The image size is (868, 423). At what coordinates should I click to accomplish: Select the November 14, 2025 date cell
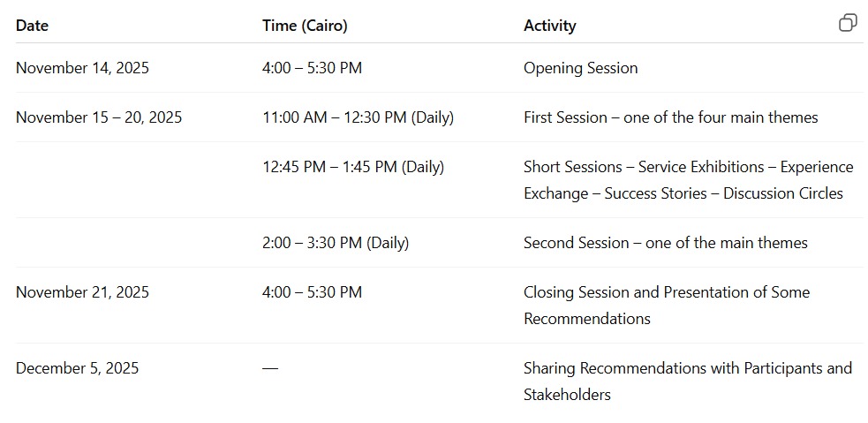coord(82,68)
